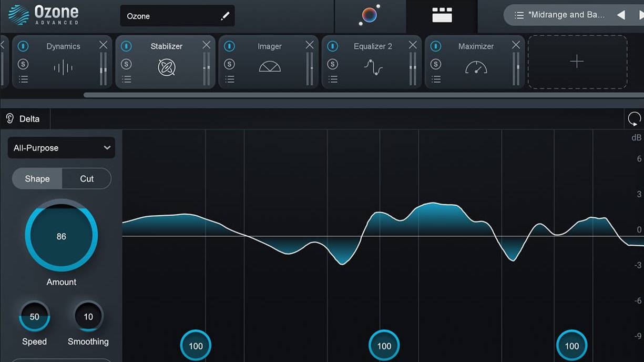Click the Imager module gain fader
644x362 pixels.
click(x=310, y=69)
